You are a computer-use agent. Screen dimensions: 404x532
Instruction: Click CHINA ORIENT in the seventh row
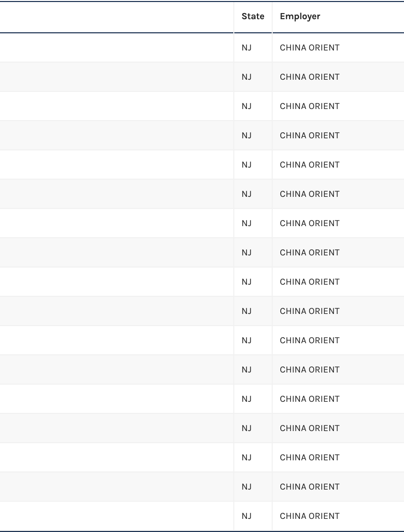310,224
